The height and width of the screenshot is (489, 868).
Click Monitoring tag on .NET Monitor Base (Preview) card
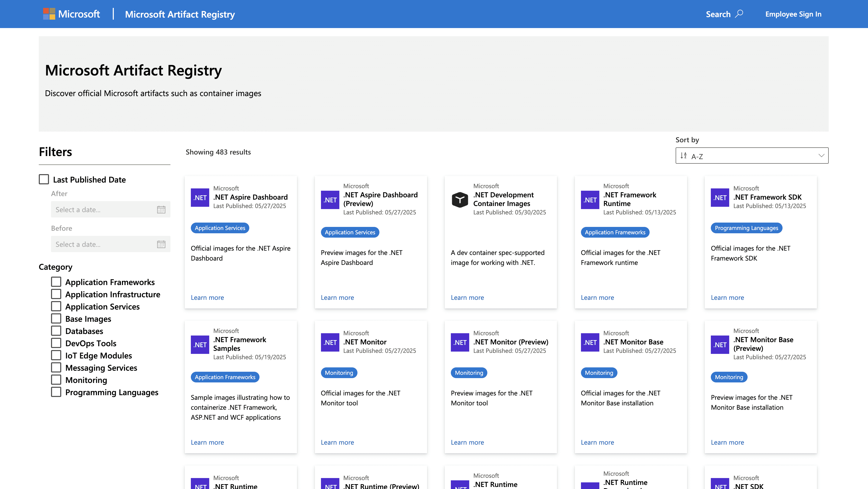[729, 377]
